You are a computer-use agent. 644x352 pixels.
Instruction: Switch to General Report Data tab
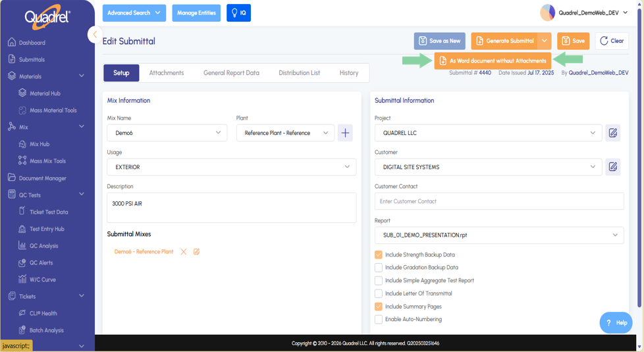point(231,73)
